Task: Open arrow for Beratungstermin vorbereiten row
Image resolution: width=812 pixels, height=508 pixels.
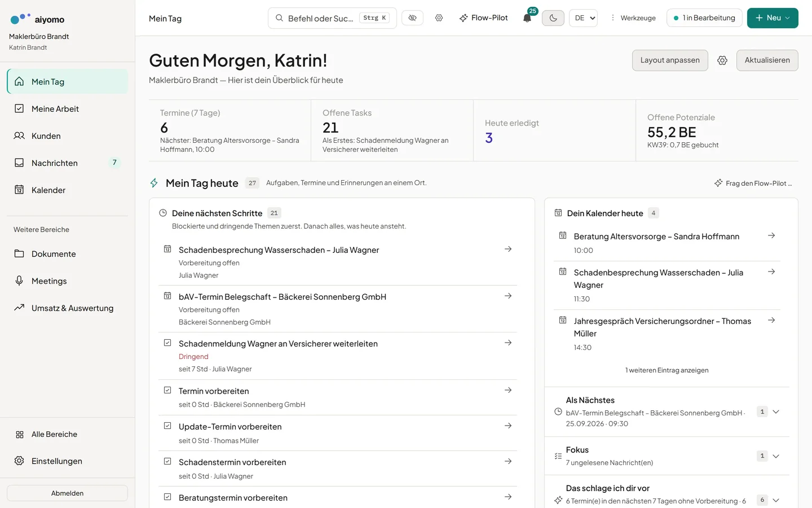Action: [508, 497]
